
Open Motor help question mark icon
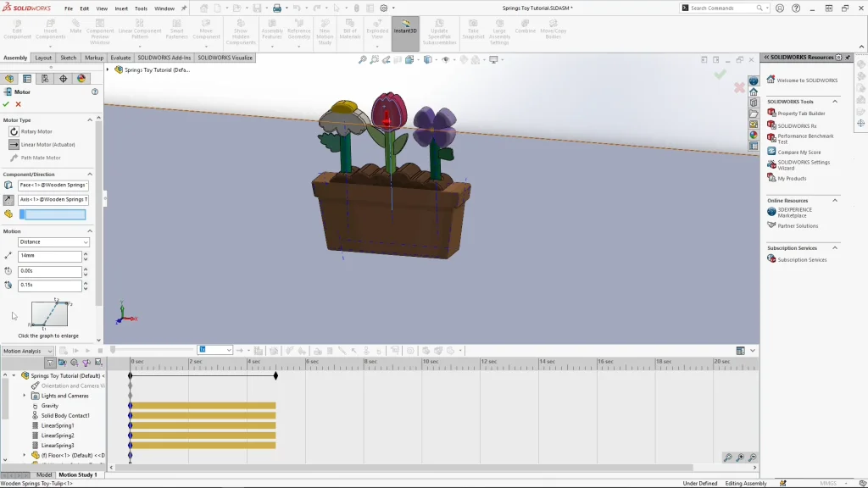(95, 91)
